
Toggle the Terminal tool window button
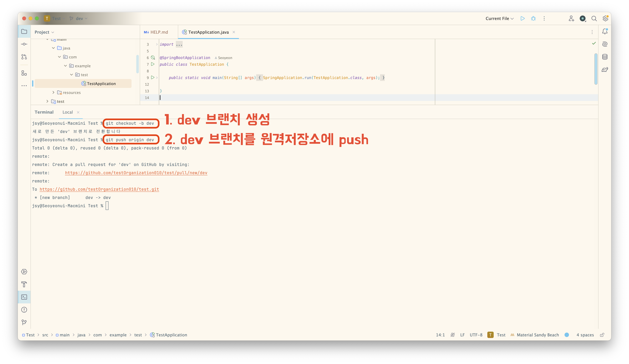[x=24, y=297]
